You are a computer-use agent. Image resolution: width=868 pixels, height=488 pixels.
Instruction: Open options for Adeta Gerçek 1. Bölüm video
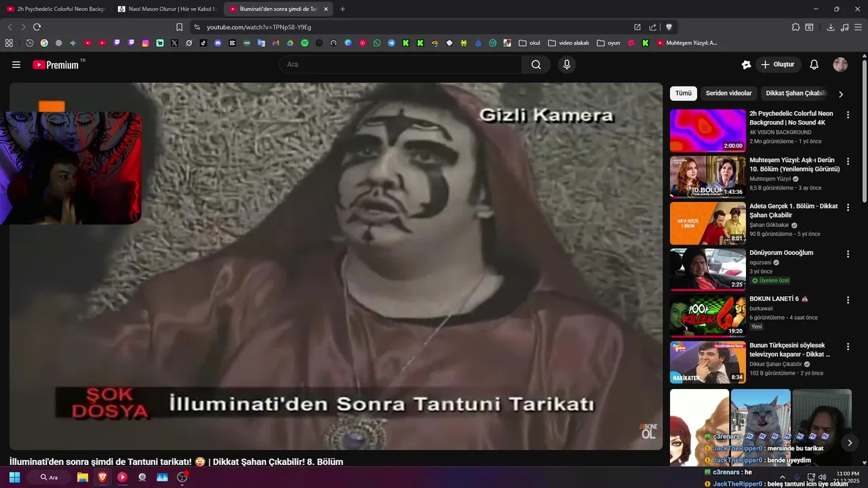[x=848, y=207]
